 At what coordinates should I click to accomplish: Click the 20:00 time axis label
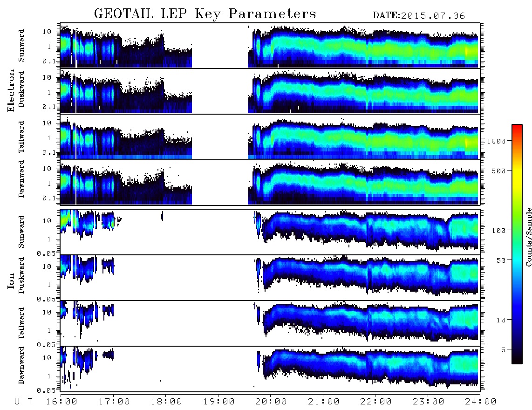(x=271, y=402)
